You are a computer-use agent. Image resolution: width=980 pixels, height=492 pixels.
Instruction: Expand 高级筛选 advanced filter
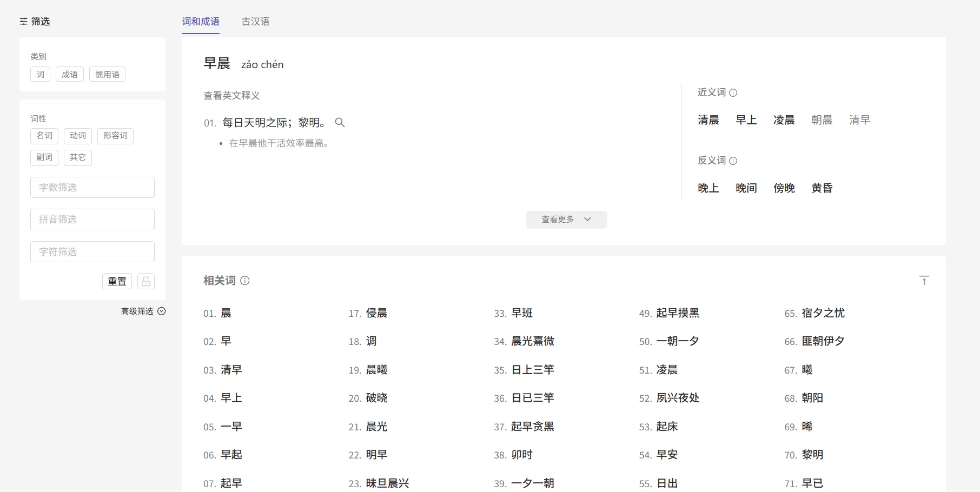[x=143, y=311]
